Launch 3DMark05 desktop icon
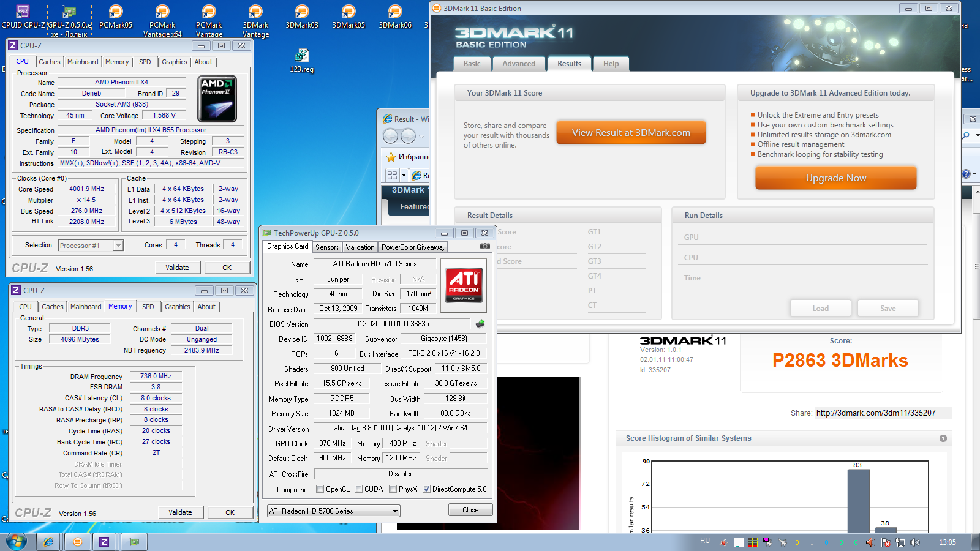 (x=349, y=17)
